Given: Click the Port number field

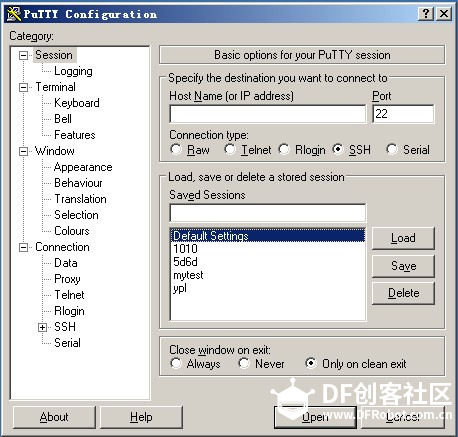Looking at the screenshot, I should point(403,114).
